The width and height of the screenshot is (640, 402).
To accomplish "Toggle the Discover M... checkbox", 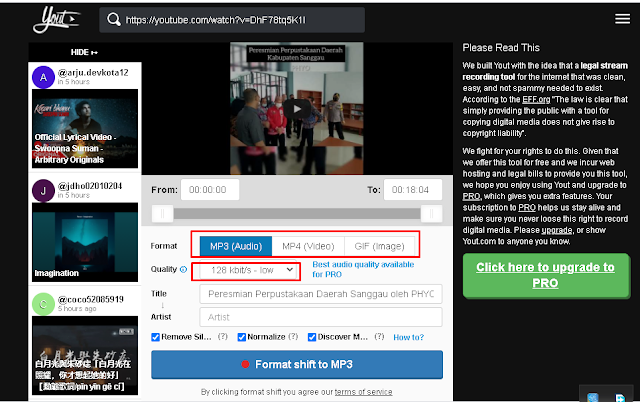I will [x=312, y=337].
